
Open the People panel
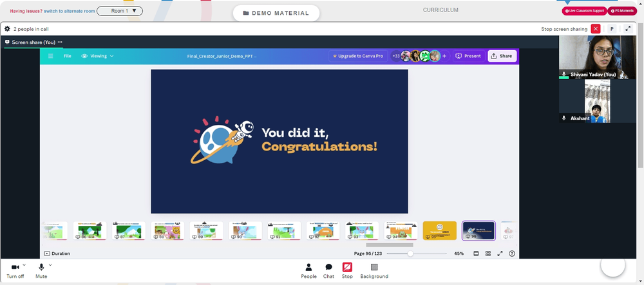[x=309, y=271]
